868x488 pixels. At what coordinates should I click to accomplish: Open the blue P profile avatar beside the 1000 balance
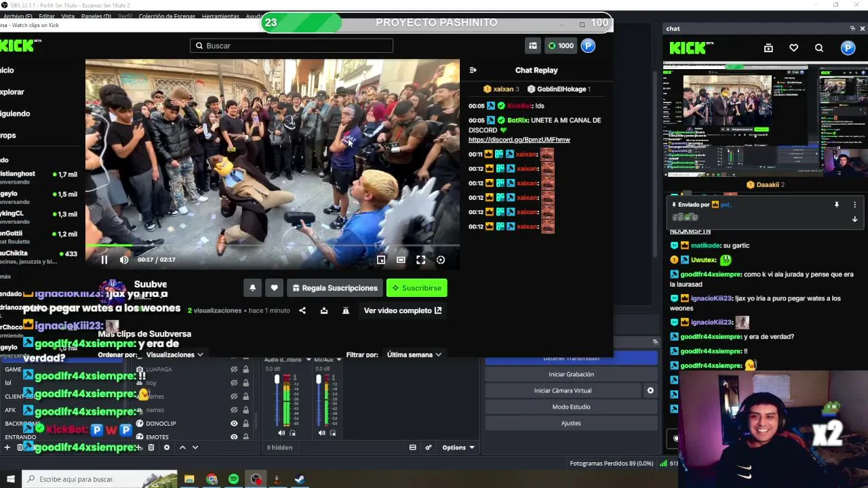click(588, 45)
